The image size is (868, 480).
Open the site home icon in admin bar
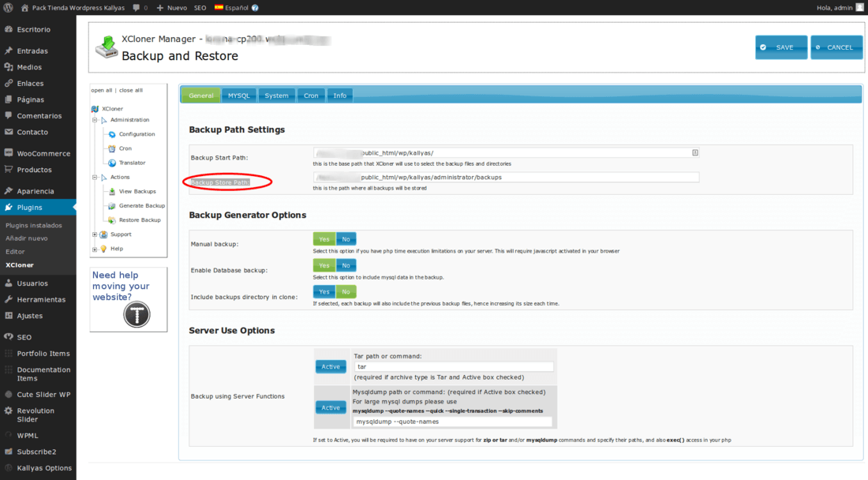click(x=24, y=8)
